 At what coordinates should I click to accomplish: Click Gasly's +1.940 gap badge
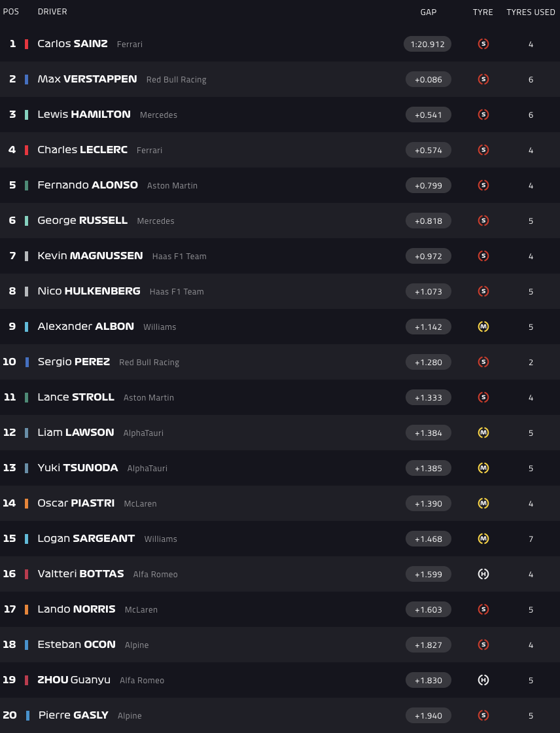point(429,715)
